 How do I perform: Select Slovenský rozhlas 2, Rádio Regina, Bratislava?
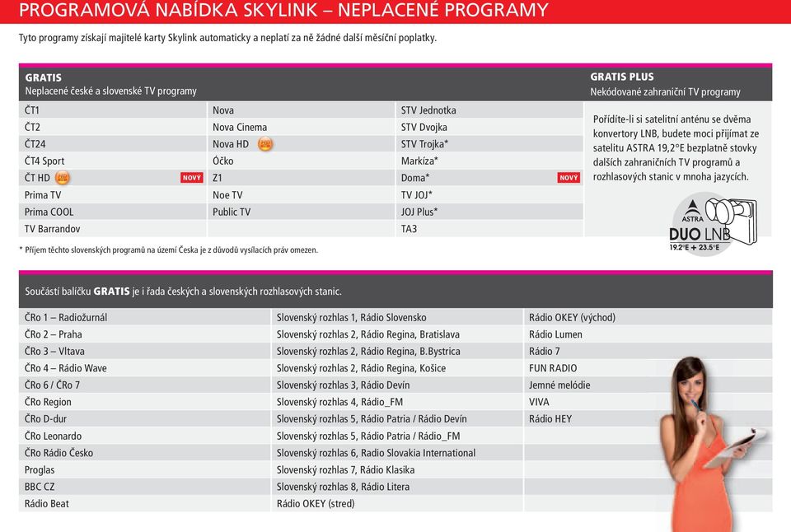(x=397, y=334)
